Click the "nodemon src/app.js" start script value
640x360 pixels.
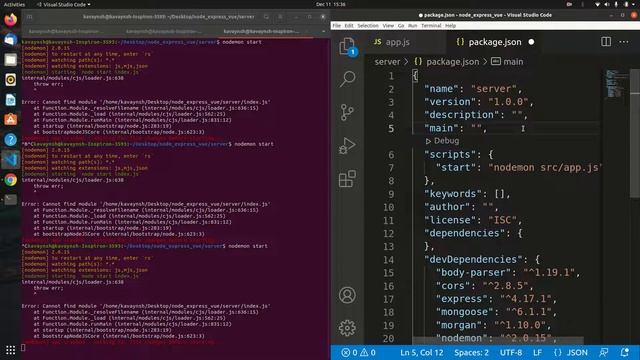click(545, 168)
